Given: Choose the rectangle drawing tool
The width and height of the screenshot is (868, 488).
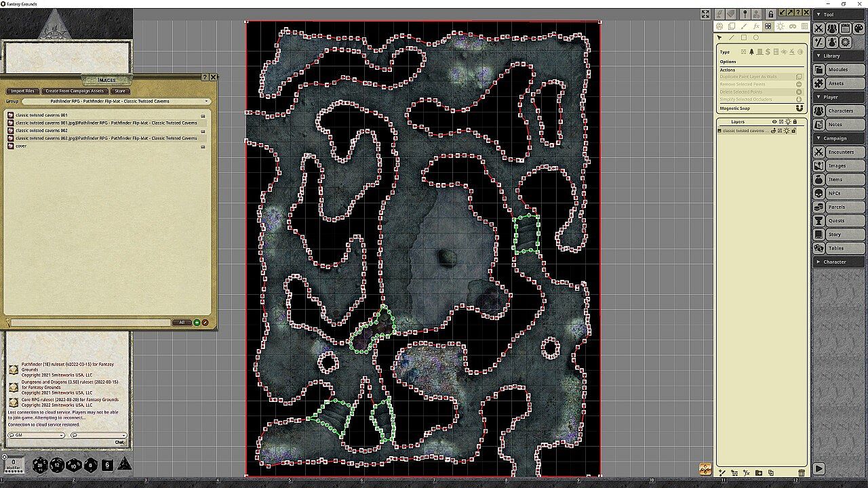Looking at the screenshot, I should (744, 38).
